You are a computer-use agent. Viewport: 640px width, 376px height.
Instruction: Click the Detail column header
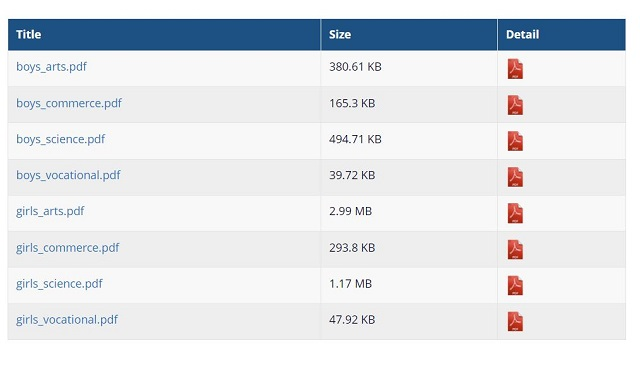562,35
